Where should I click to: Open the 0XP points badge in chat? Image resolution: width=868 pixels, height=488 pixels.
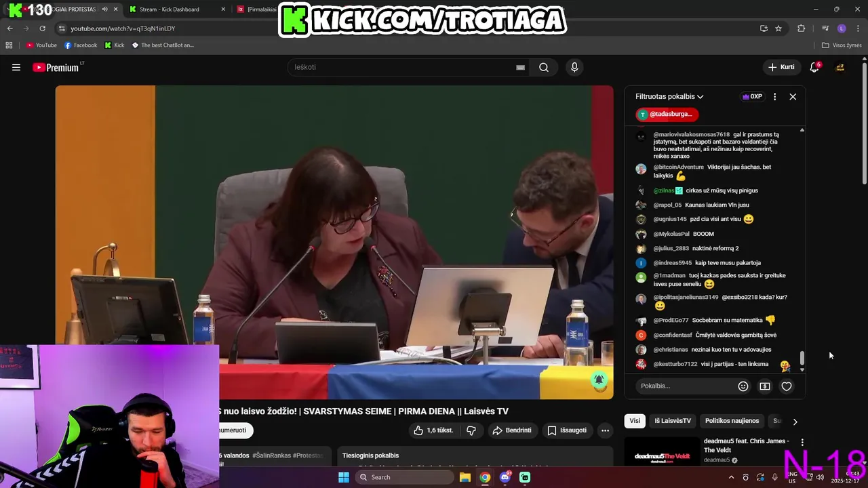click(753, 96)
